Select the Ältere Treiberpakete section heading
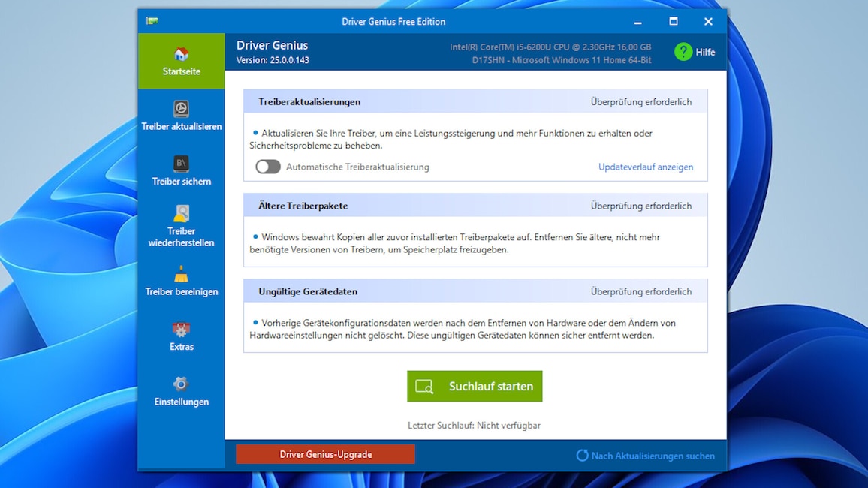Image resolution: width=868 pixels, height=488 pixels. (303, 206)
